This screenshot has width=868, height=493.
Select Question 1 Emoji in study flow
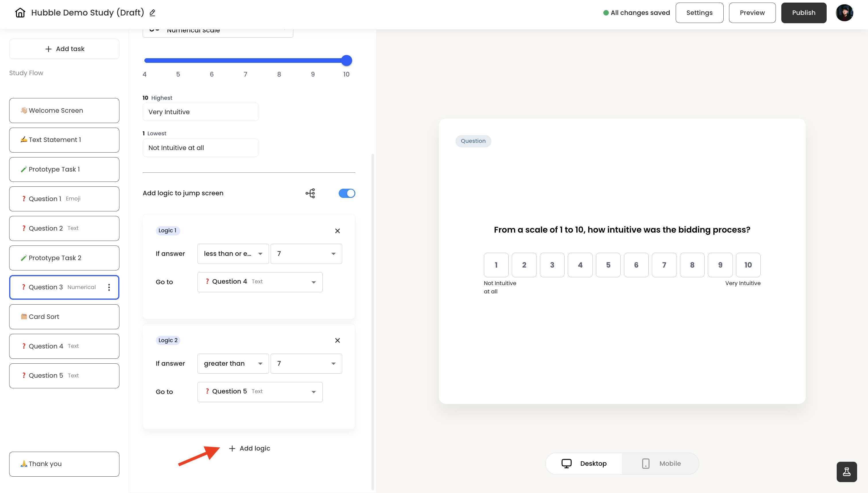pyautogui.click(x=64, y=199)
